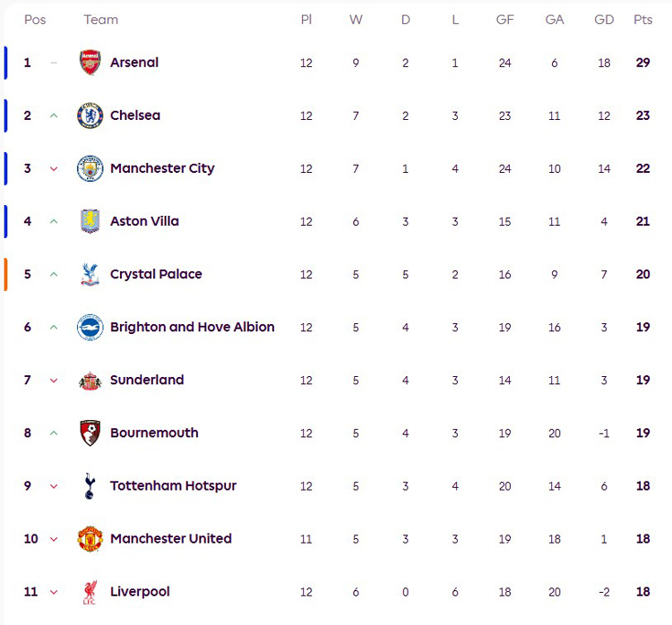This screenshot has width=672, height=625.
Task: Click the Sunderland club crest
Action: (90, 381)
